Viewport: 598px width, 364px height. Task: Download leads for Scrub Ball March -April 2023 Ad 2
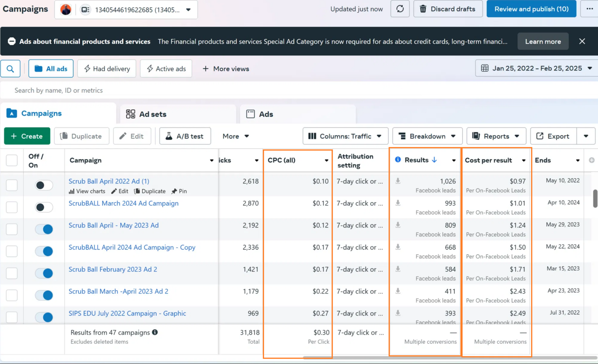tap(398, 291)
